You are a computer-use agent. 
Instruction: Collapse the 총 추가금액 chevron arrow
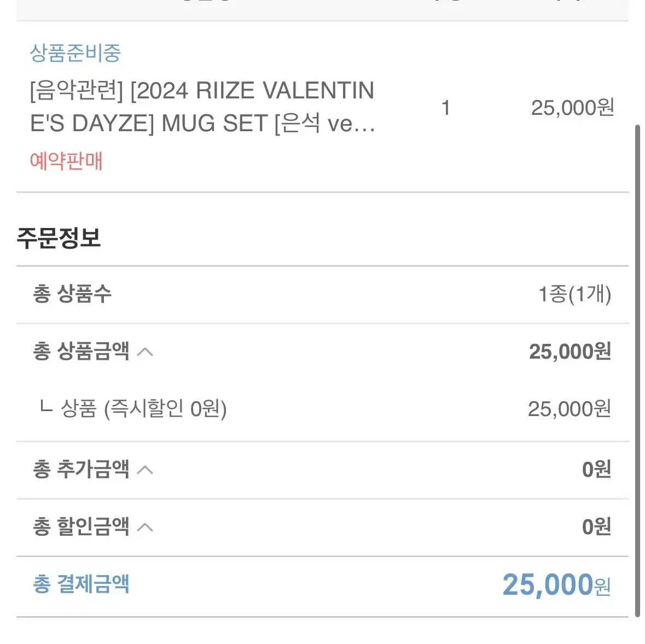145,470
